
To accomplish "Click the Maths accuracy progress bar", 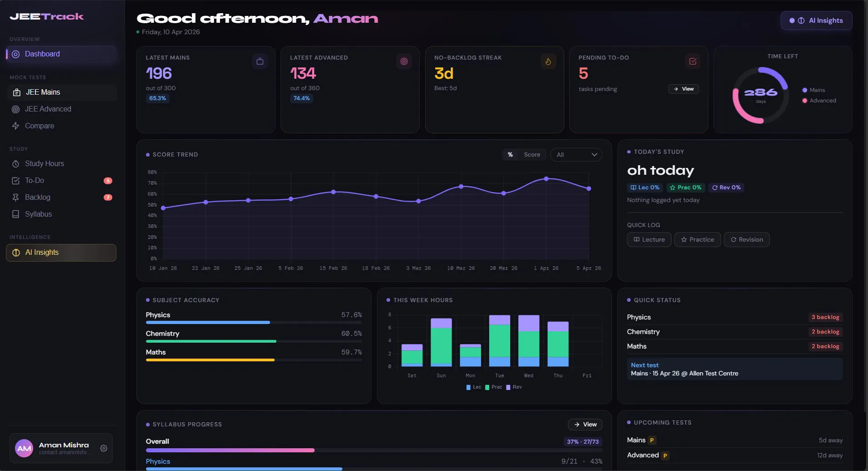I will coord(254,360).
